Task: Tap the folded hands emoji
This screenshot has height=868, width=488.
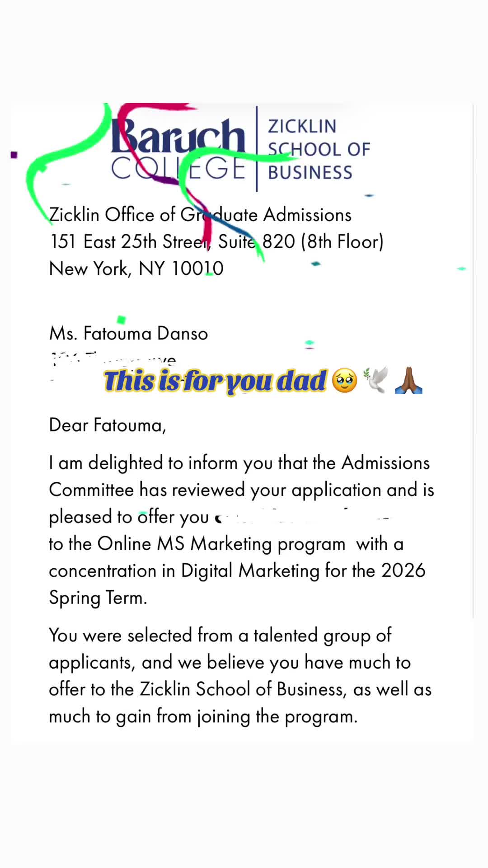Action: pyautogui.click(x=408, y=380)
